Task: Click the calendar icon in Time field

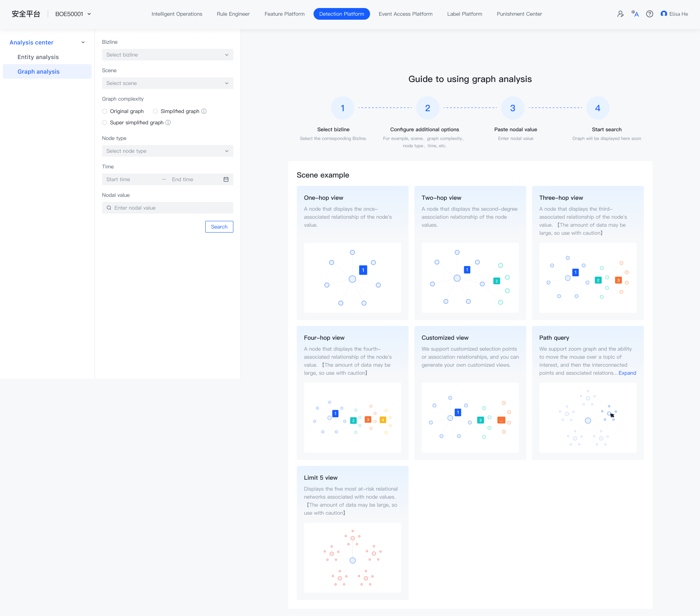Action: 226,179
